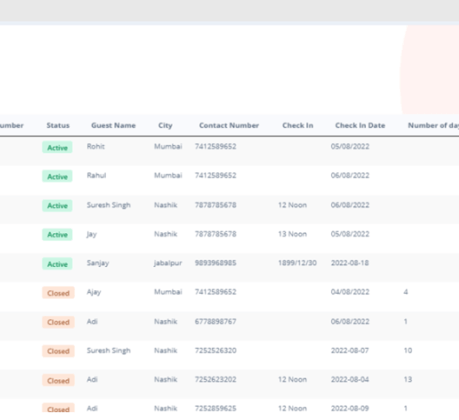Screen dimensions: 459x420
Task: Click contact number 6778898767
Action: click(216, 321)
